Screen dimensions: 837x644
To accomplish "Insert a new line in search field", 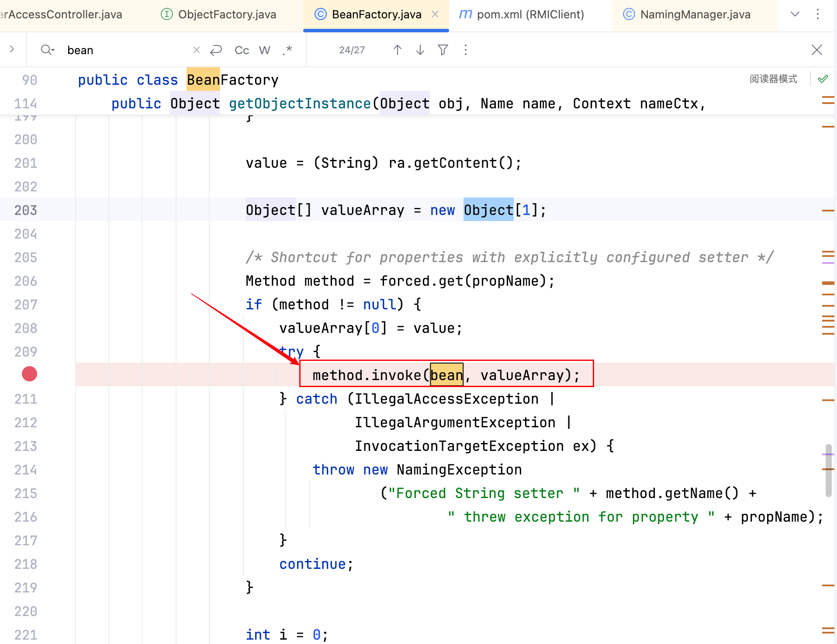I will 216,50.
